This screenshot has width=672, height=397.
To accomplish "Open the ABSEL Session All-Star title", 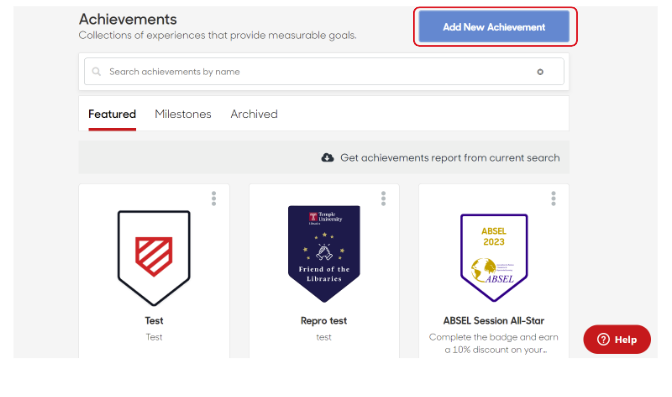I will pos(494,321).
